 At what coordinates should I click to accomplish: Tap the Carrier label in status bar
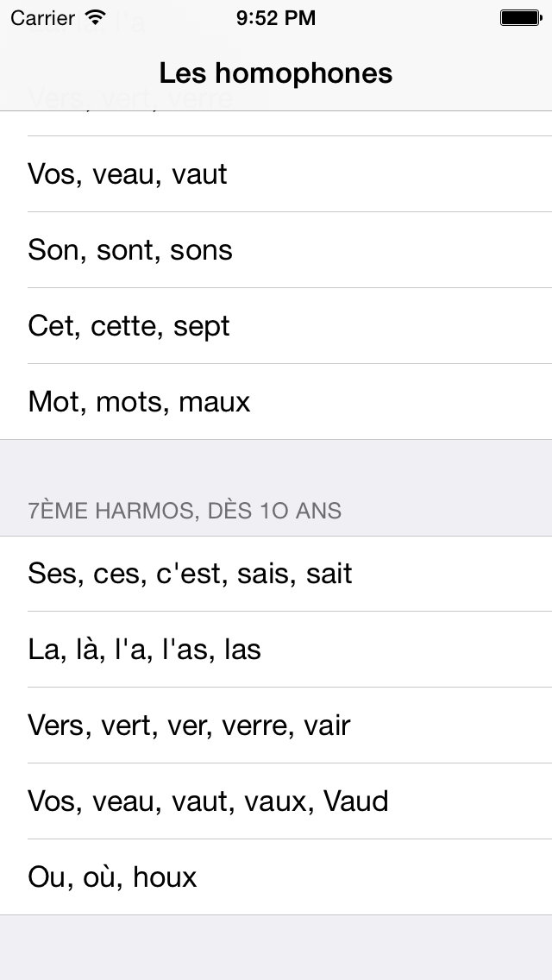tap(45, 17)
